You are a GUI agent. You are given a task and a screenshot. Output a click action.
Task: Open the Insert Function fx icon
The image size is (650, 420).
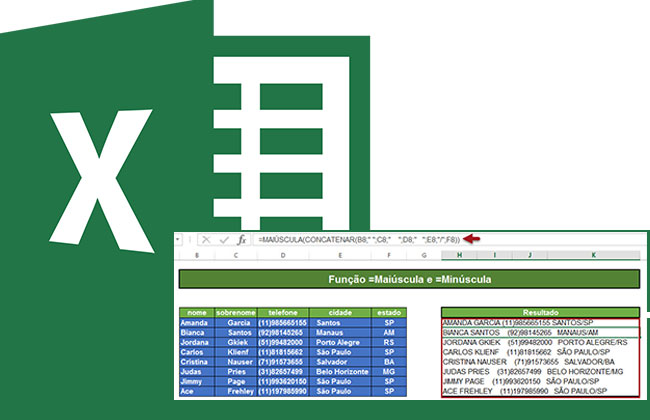(241, 240)
